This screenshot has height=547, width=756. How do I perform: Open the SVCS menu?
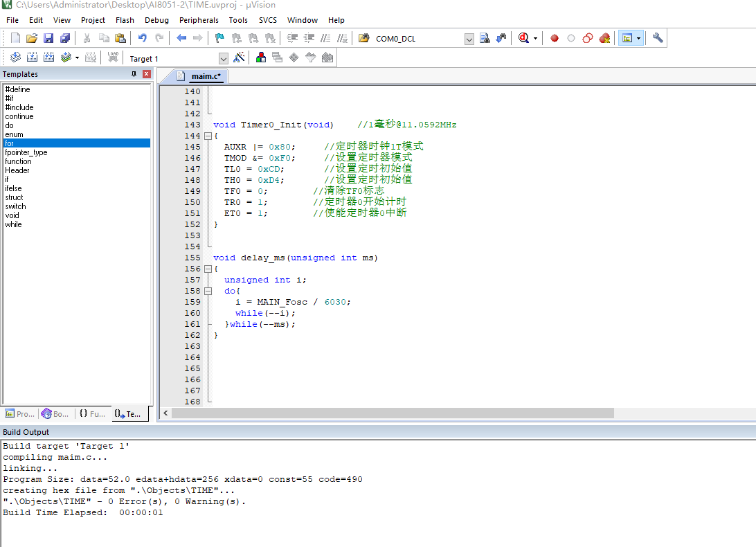[268, 20]
